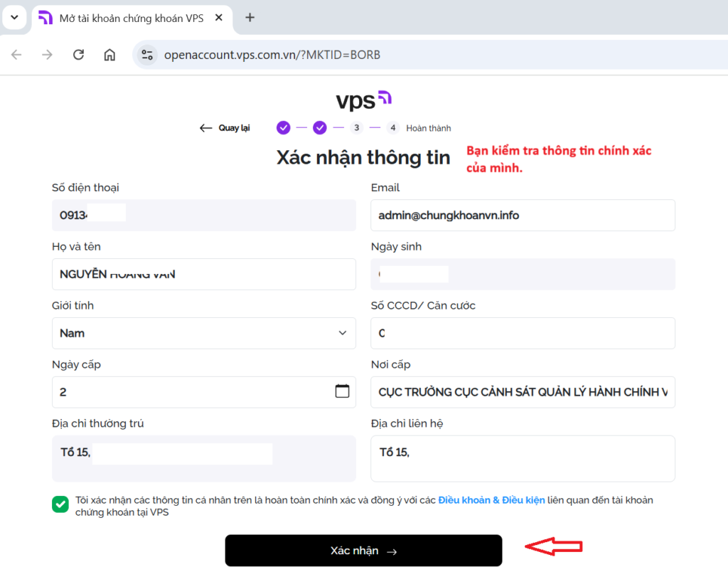Close the VPS account tab
The height and width of the screenshot is (567, 728).
coord(219,18)
